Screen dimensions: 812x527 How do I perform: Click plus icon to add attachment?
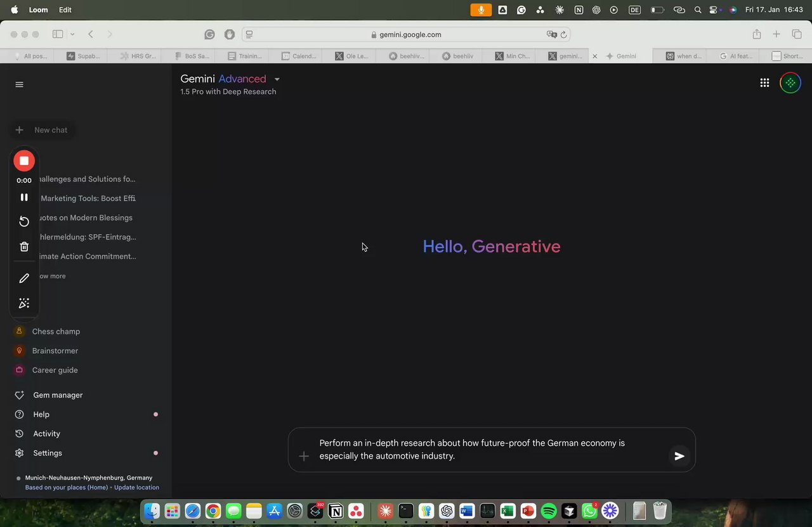304,456
